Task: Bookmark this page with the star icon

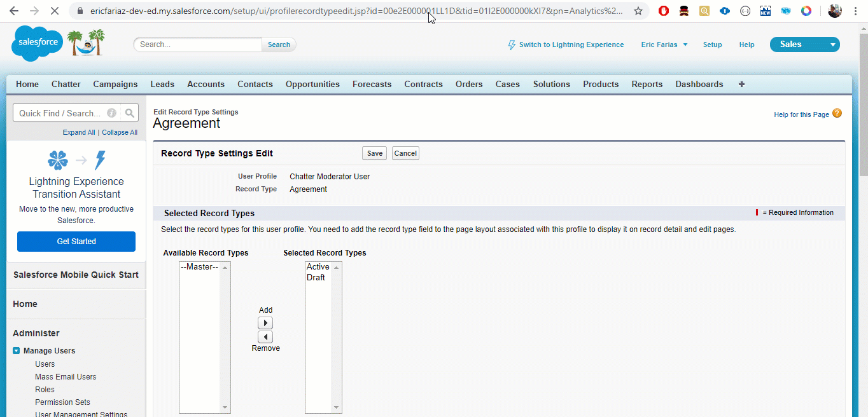Action: [x=638, y=11]
